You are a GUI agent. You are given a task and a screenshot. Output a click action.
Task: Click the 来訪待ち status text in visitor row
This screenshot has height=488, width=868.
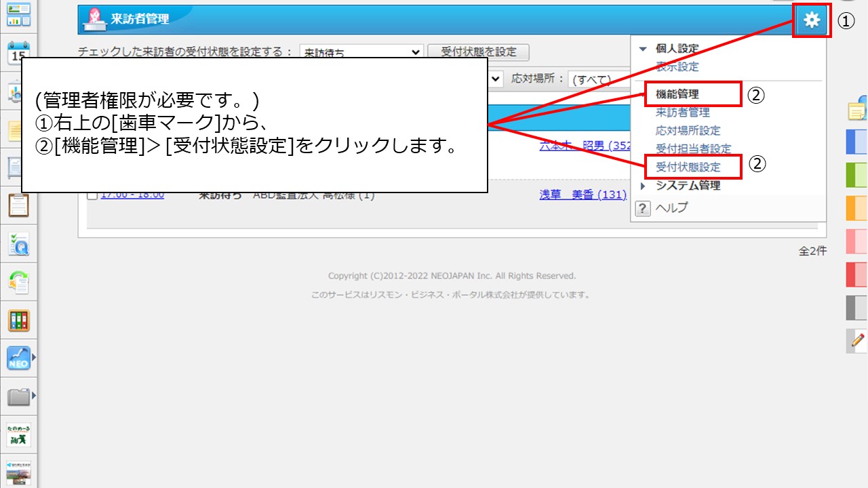point(220,195)
